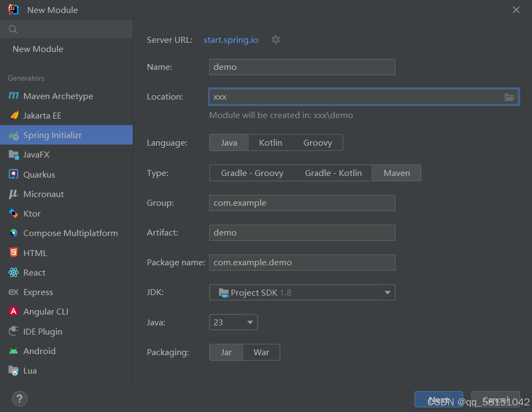This screenshot has height=412, width=532.
Task: Choose the Compose Multiplatform generator
Action: (x=70, y=233)
